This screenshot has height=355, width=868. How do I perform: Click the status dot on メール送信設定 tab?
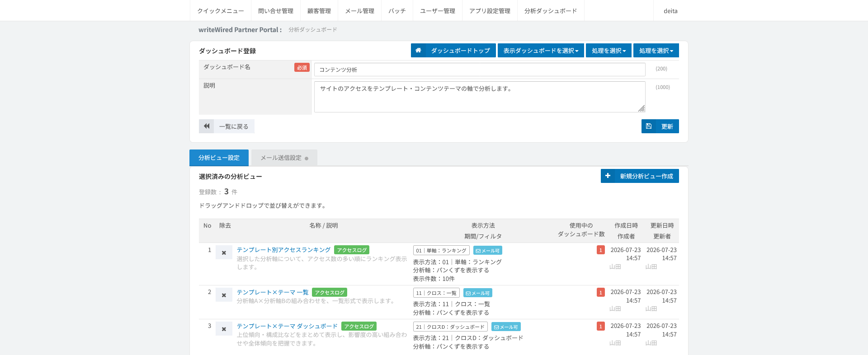pos(307,159)
